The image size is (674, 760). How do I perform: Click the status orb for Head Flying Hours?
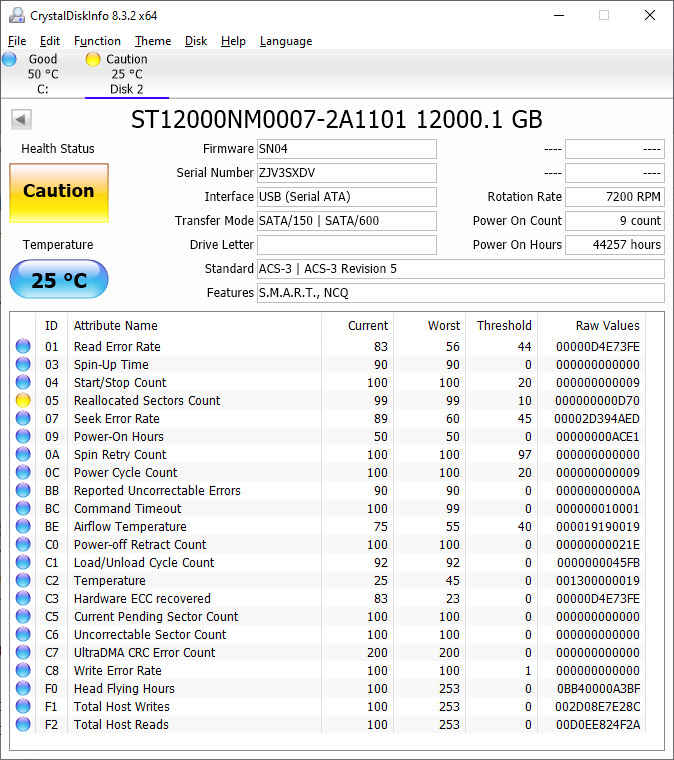(23, 688)
